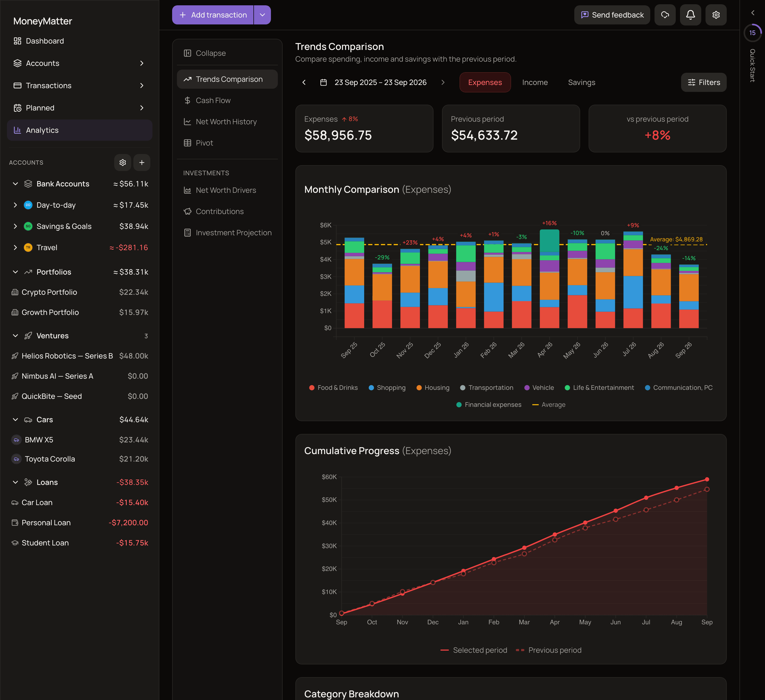Viewport: 765px width, 700px height.
Task: Toggle Financial expenses legend series
Action: (489, 404)
